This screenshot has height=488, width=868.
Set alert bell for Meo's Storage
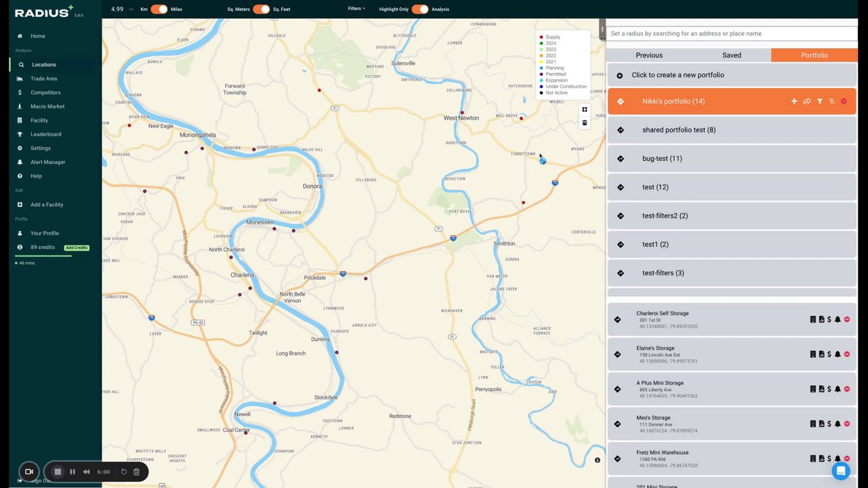[x=837, y=424]
